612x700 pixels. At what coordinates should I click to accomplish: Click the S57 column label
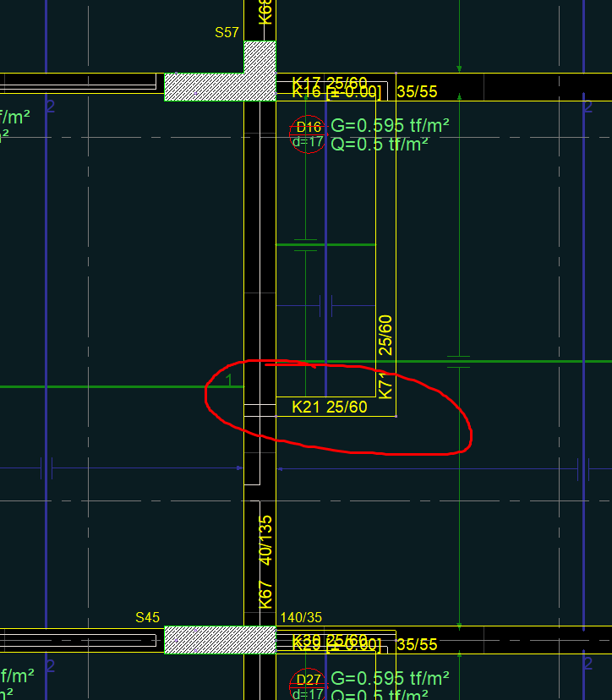click(x=227, y=33)
